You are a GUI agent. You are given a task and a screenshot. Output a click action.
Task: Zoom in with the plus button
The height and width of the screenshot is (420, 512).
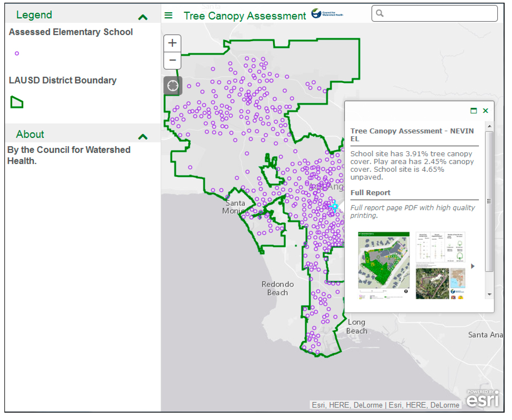(x=172, y=43)
